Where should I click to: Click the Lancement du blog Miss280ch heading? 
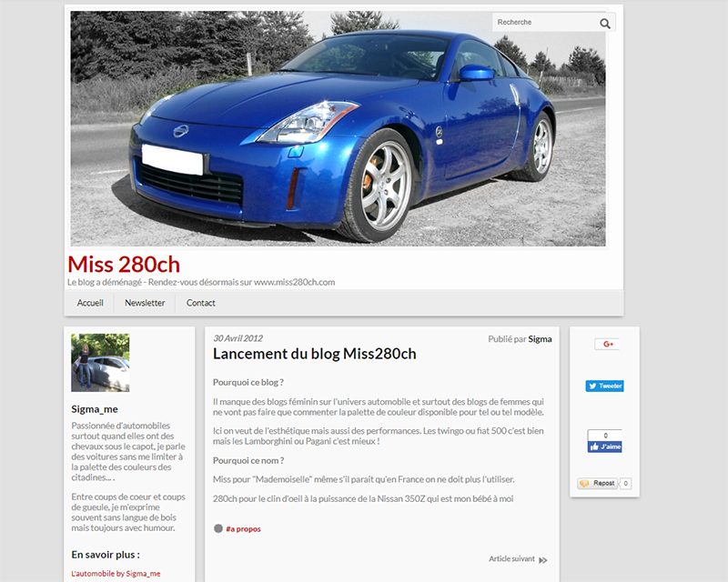[x=314, y=354]
